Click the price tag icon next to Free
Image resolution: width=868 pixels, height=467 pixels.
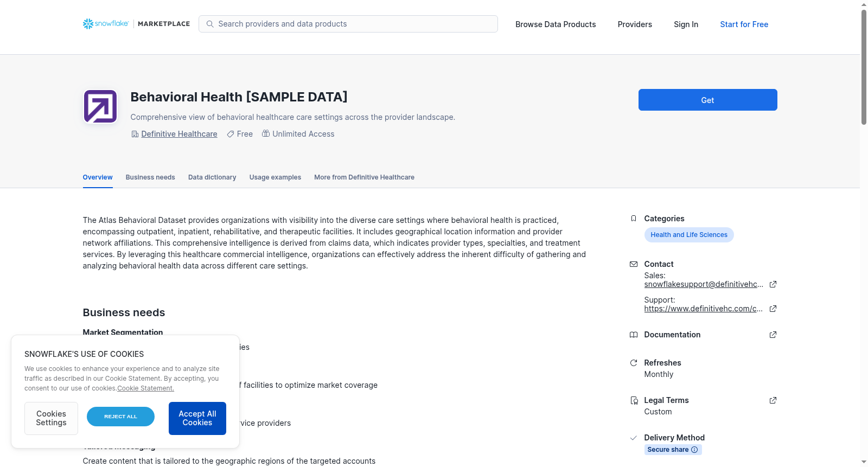[231, 134]
